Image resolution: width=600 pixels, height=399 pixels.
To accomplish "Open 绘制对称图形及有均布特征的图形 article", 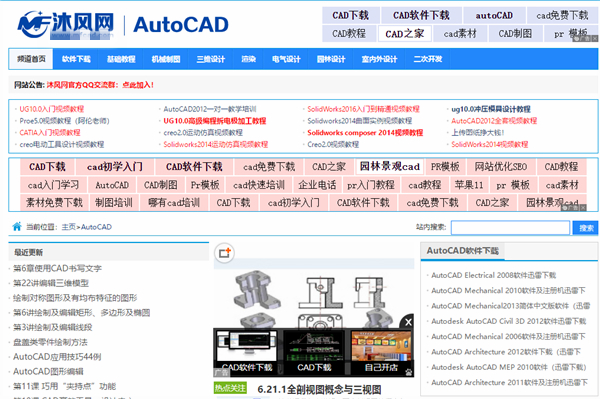I will (x=75, y=298).
